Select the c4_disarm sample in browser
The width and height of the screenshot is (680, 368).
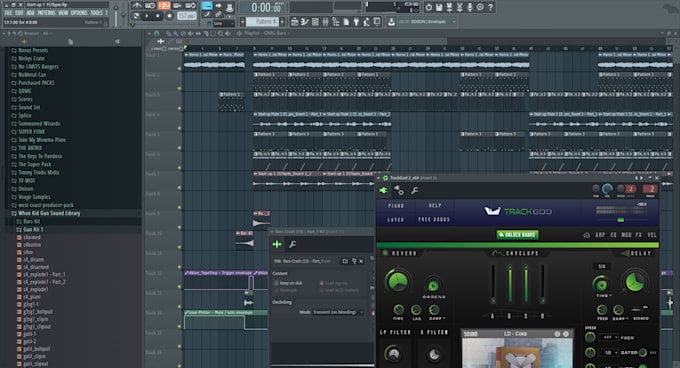[30, 260]
